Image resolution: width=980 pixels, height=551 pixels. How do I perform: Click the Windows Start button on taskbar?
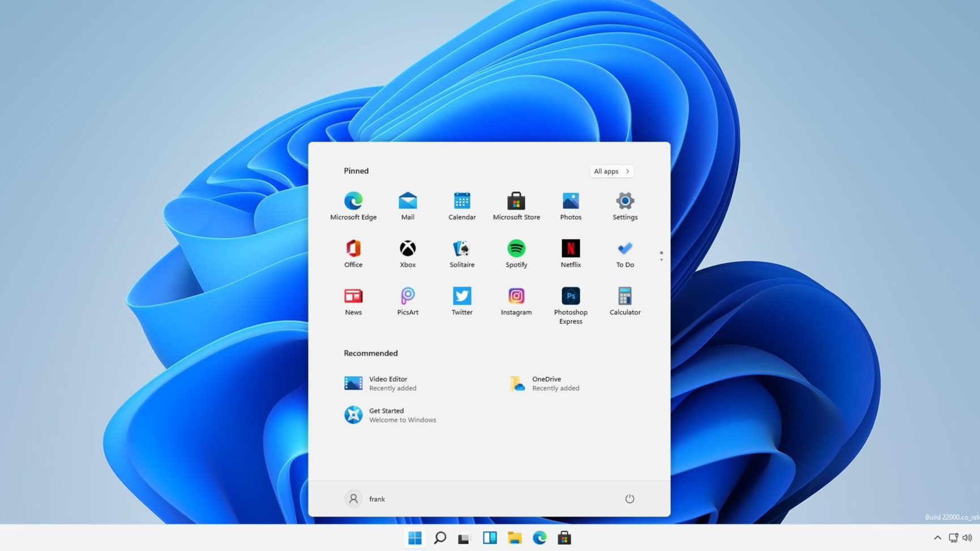click(415, 538)
